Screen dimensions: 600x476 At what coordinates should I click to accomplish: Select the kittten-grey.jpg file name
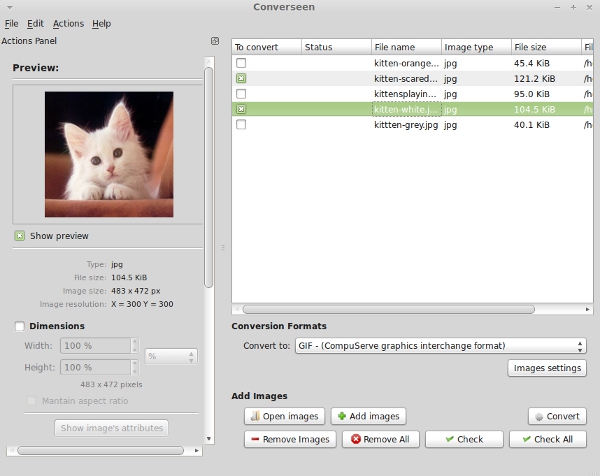(x=406, y=125)
